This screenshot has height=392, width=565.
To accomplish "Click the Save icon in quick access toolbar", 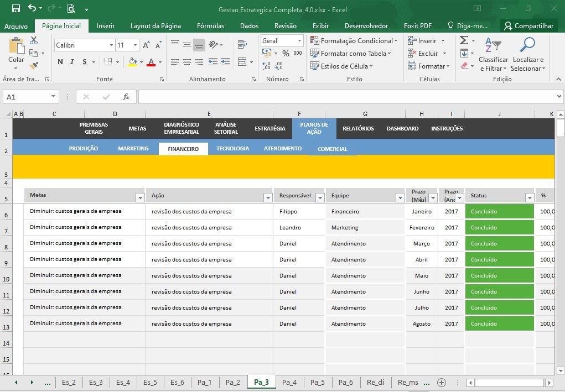I will 16,8.
